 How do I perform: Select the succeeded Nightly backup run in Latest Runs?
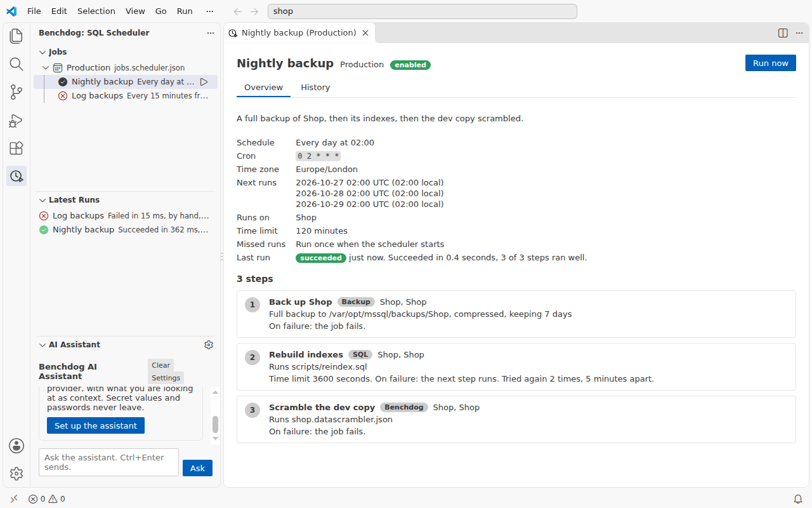[126, 230]
